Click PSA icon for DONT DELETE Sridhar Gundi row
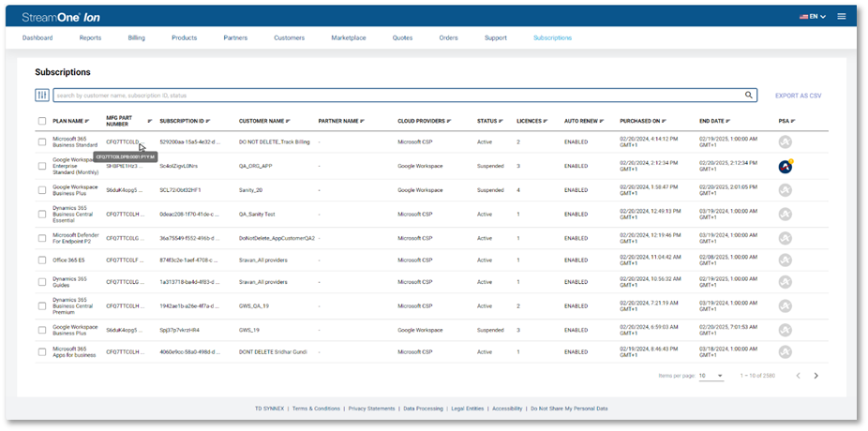This screenshot has width=868, height=431. click(x=785, y=352)
